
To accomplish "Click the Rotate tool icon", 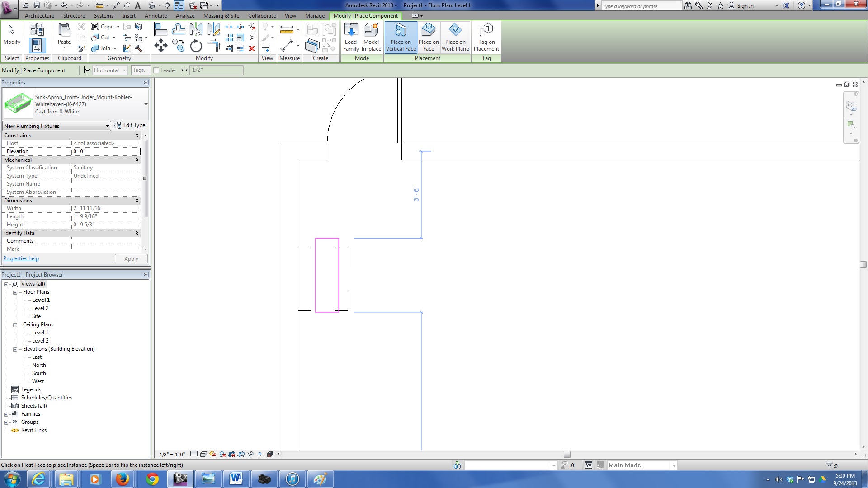I will pyautogui.click(x=196, y=46).
